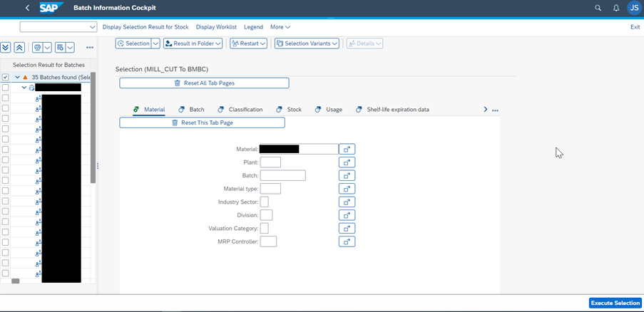Check the first checkbox below Batches found
The image size is (644, 312).
[6, 88]
